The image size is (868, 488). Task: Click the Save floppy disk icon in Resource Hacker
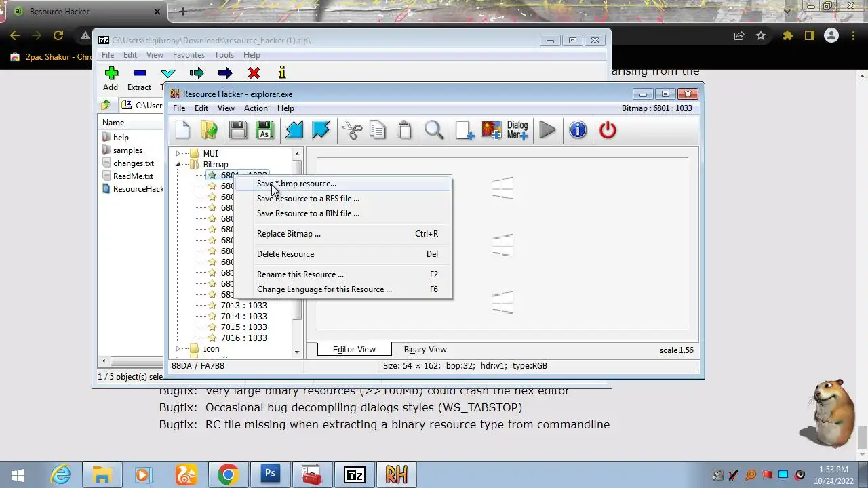237,129
